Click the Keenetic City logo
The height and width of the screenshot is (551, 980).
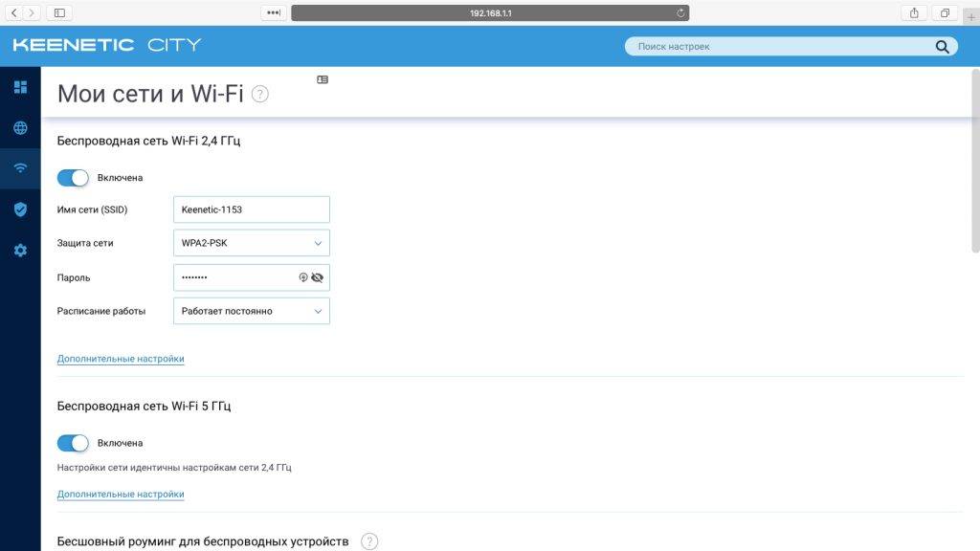coord(107,45)
